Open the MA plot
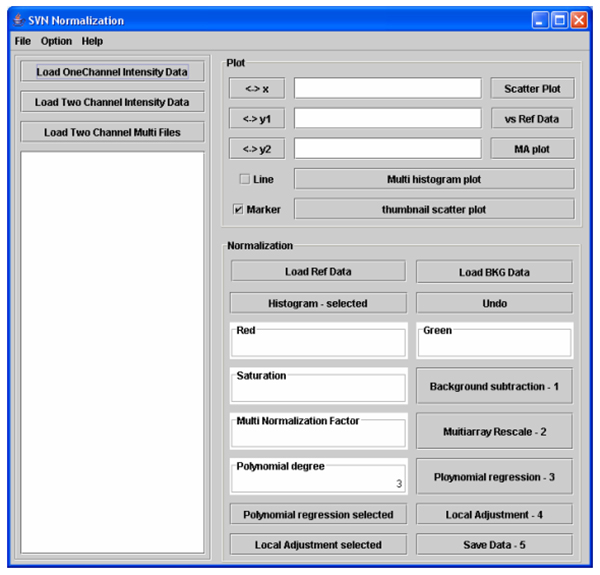The height and width of the screenshot is (575, 600). tap(532, 149)
